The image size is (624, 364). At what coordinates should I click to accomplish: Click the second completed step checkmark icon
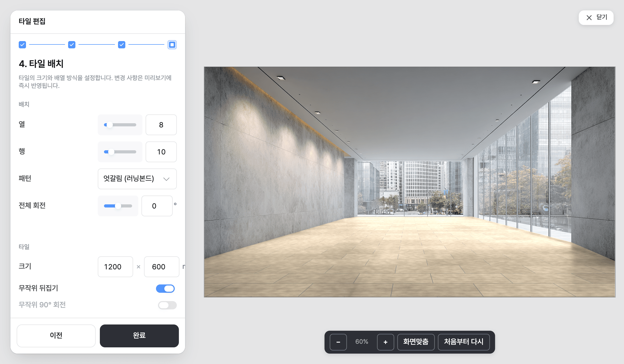[72, 45]
